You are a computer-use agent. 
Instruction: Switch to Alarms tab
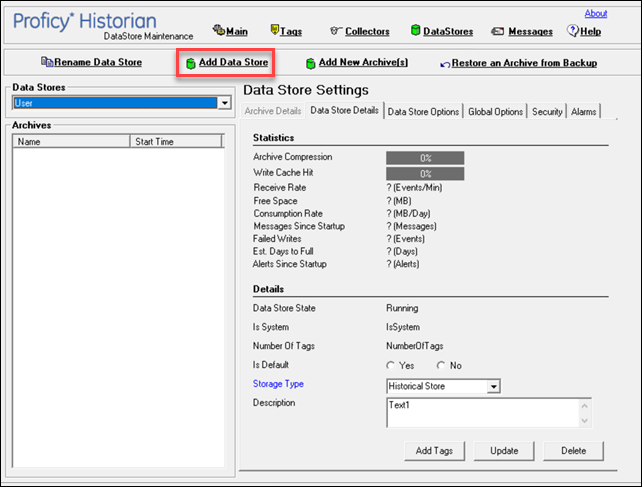(x=583, y=112)
